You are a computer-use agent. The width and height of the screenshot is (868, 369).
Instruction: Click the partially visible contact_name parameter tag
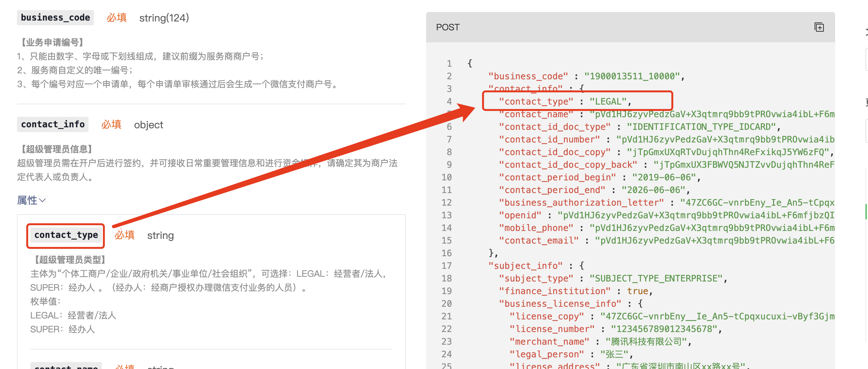pyautogui.click(x=66, y=366)
